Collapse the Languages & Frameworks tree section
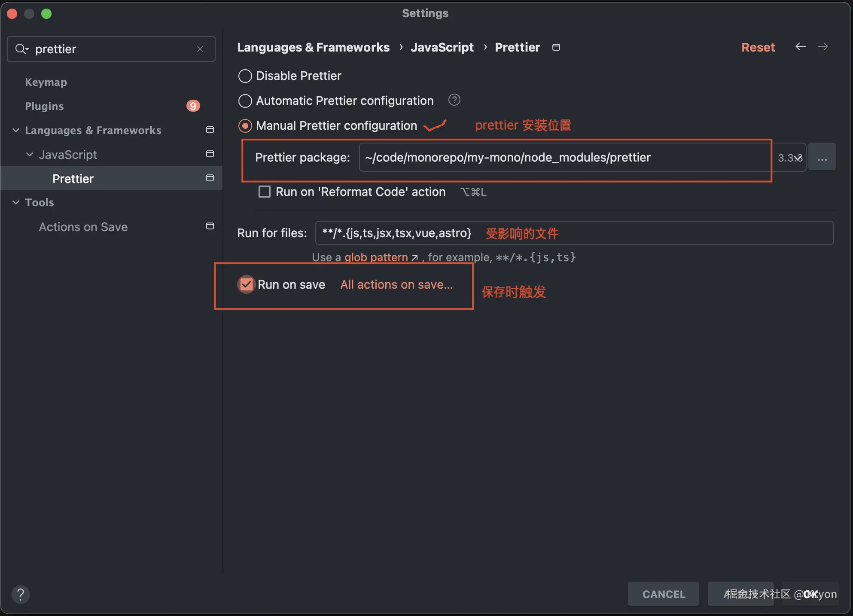Viewport: 853px width, 616px height. [16, 130]
